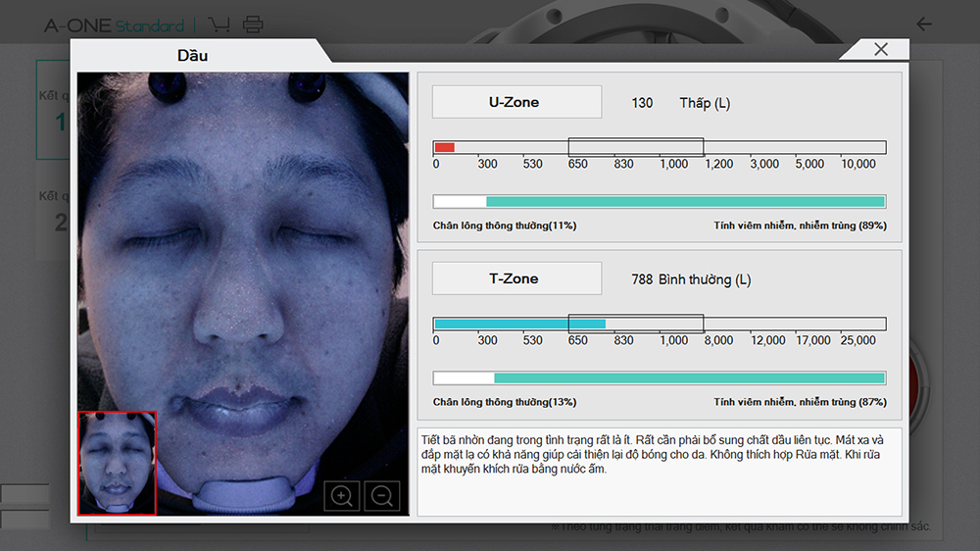The height and width of the screenshot is (551, 980).
Task: Go back using the top-right arrow
Action: [x=923, y=24]
